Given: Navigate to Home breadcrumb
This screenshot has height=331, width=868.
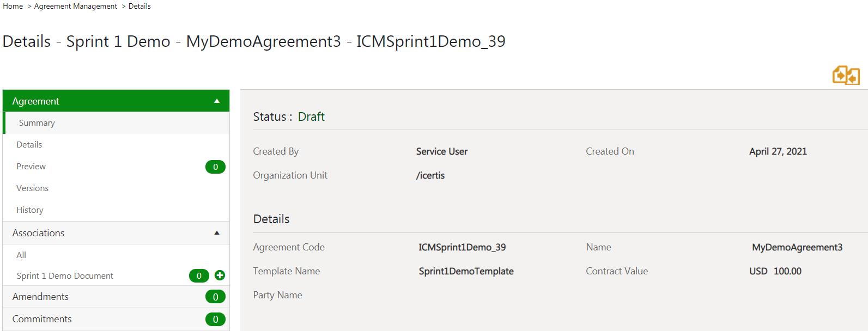Looking at the screenshot, I should tap(13, 7).
